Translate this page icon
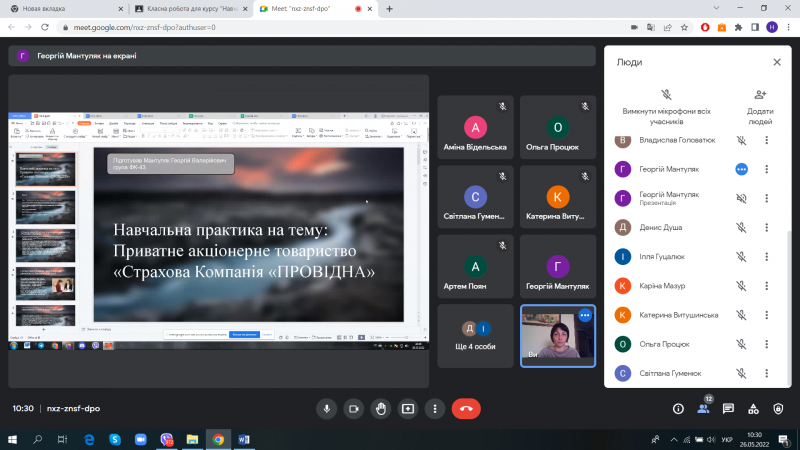800x450 pixels. pos(651,28)
